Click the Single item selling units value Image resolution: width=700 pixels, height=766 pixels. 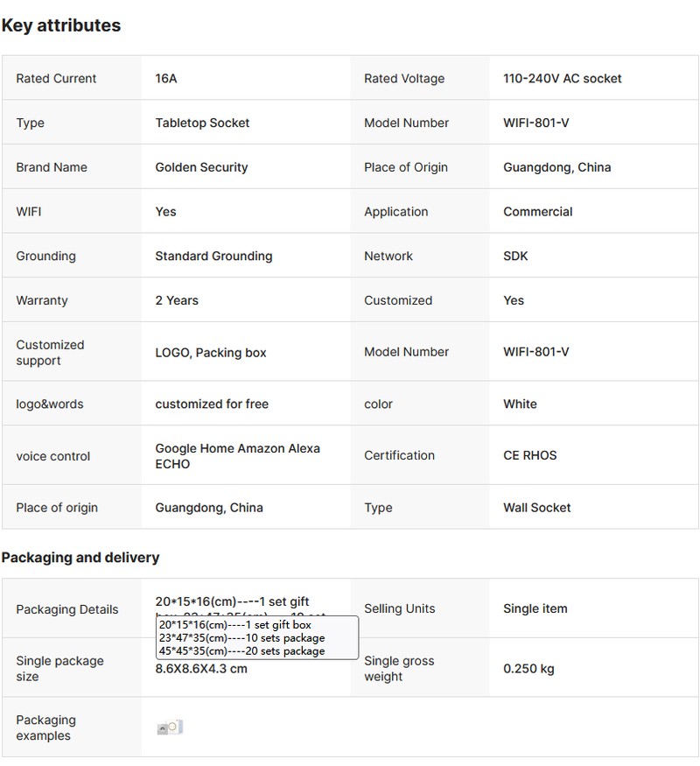point(535,608)
